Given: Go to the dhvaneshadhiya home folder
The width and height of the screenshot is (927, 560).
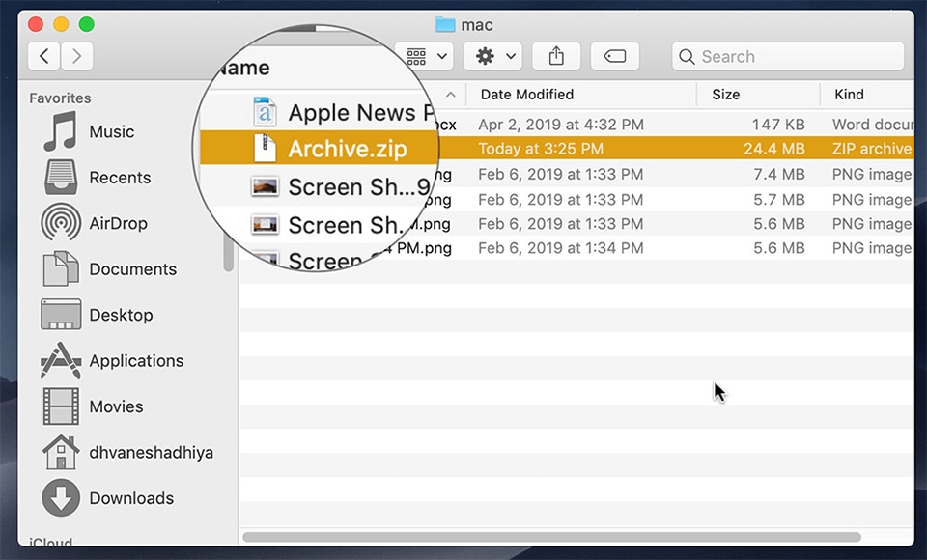Looking at the screenshot, I should (60, 453).
